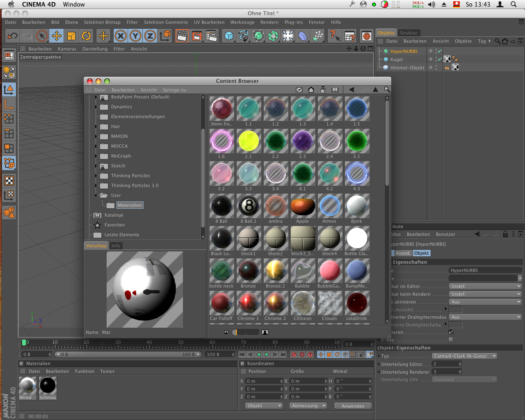Open the Textur menu in Materialien panel
This screenshot has height=420, width=525.
107,371
